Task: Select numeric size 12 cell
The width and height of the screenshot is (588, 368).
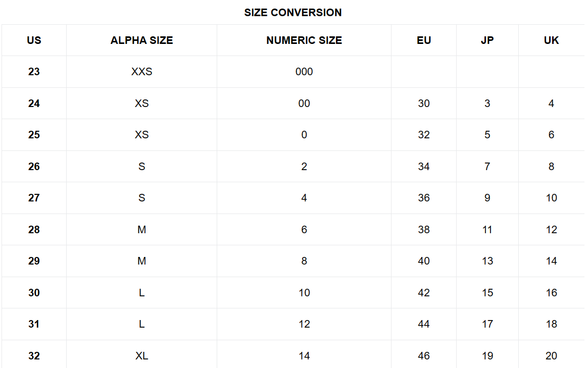Action: 304,324
